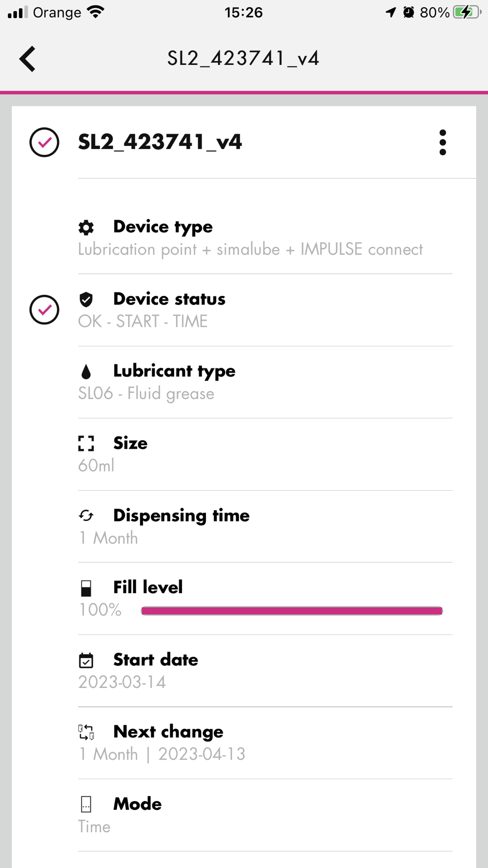Tap the back arrow in the header

[28, 59]
